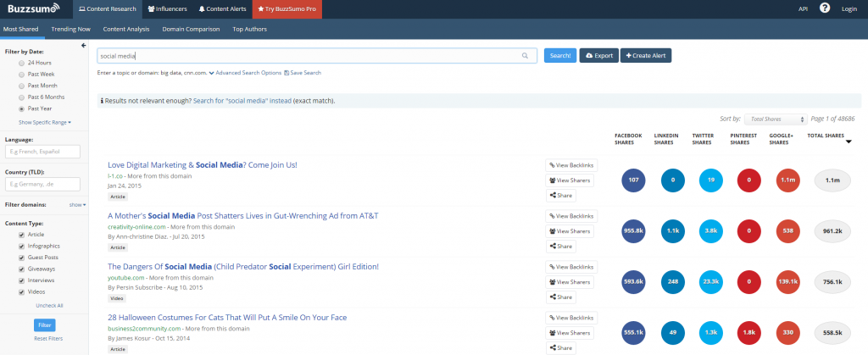868x355 pixels.
Task: Open the Content Alerts tab
Action: click(x=223, y=8)
